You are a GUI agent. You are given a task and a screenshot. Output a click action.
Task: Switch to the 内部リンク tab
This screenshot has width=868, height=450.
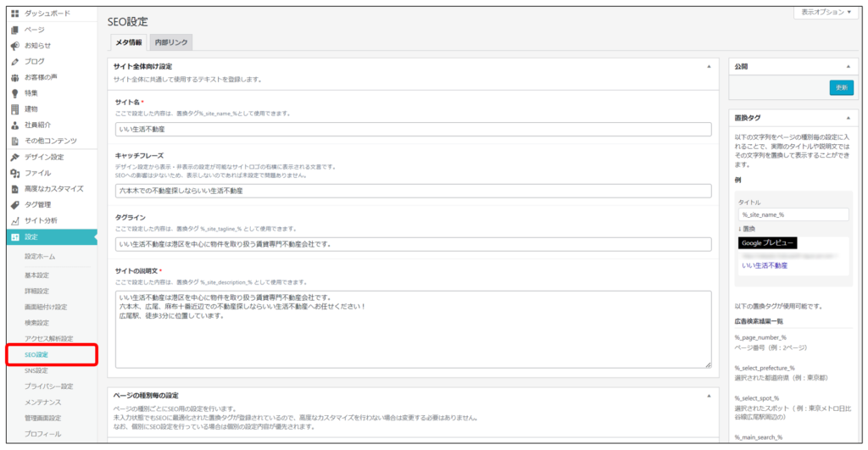tap(172, 42)
